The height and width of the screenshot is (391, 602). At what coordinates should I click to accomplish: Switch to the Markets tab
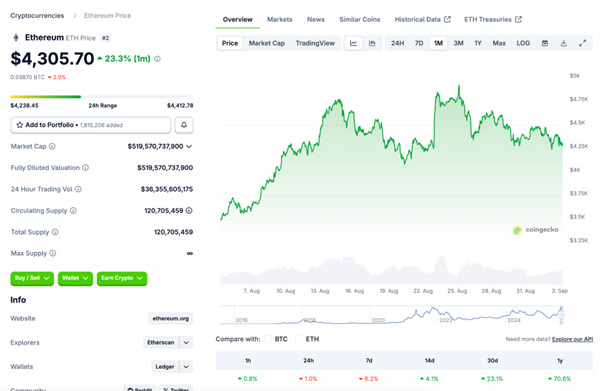tap(280, 19)
